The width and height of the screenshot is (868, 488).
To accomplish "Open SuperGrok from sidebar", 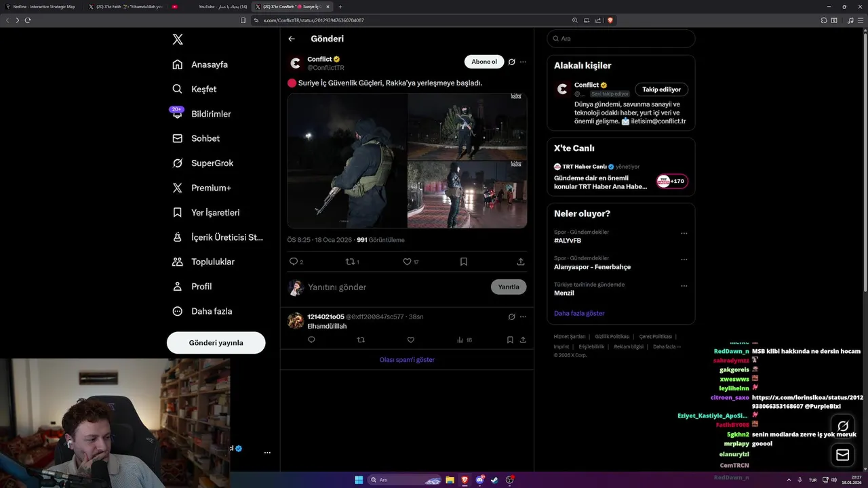I will [203, 163].
